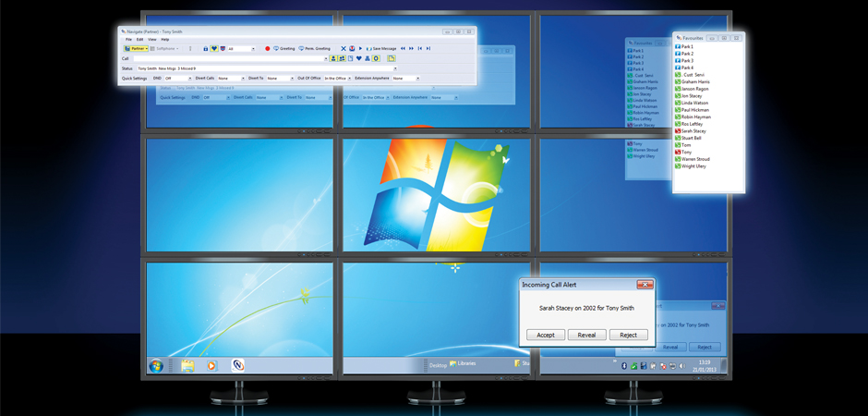Select Park 4 in Favourites window
Image resolution: width=868 pixels, height=416 pixels.
(684, 67)
